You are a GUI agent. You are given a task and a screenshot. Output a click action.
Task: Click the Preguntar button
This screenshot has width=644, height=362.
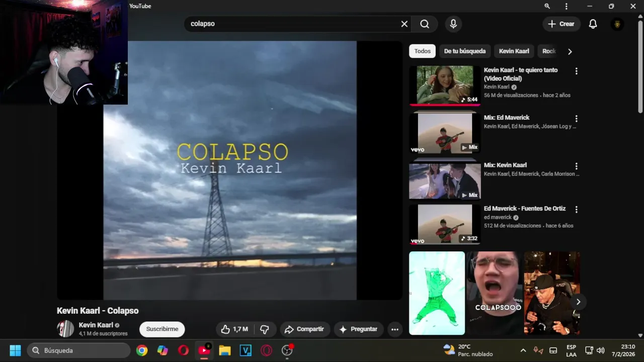point(358,329)
